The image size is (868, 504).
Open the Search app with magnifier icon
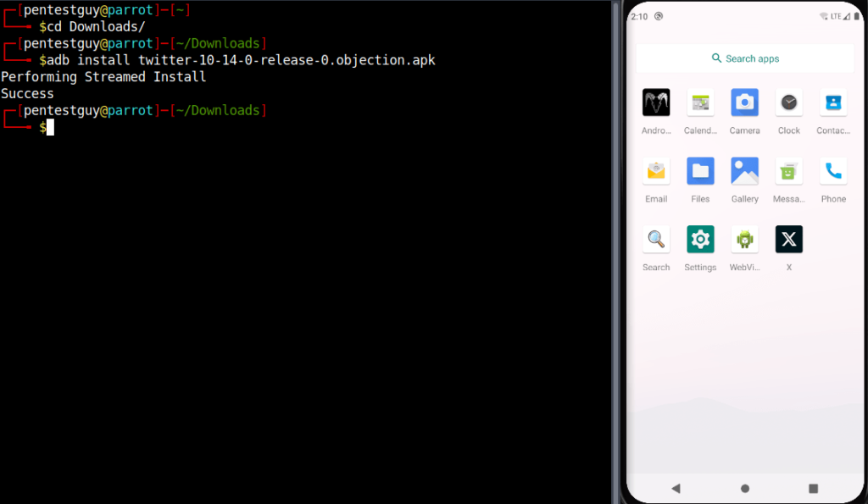tap(656, 240)
